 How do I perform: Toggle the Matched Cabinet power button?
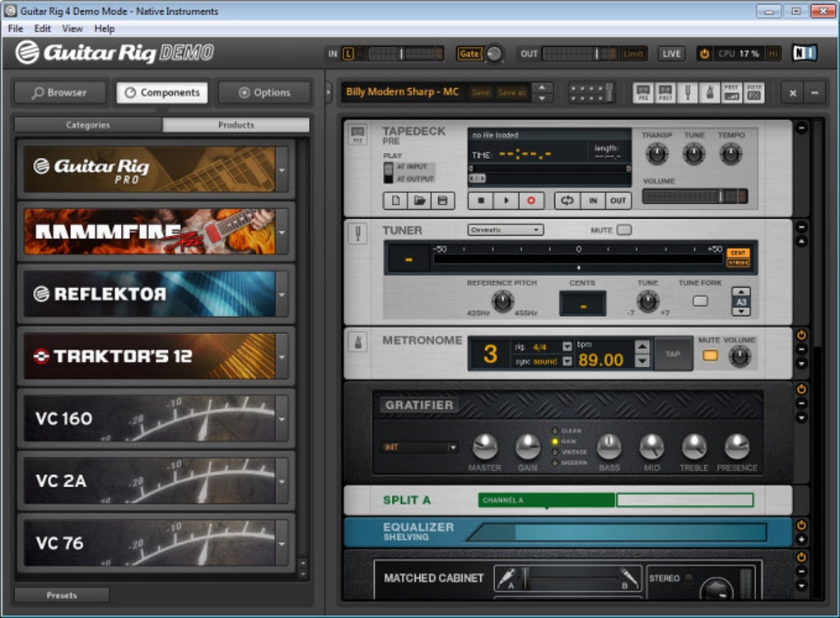[x=801, y=557]
